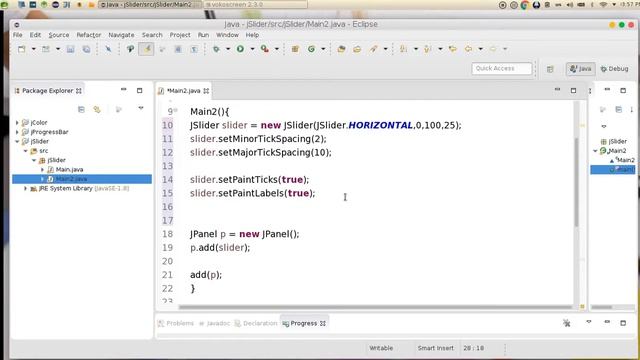The height and width of the screenshot is (360, 640).
Task: Click the Forward navigation arrow icon
Action: [493, 49]
